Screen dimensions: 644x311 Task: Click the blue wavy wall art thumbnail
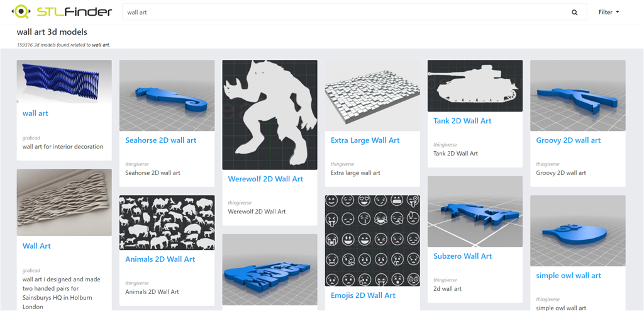(64, 81)
